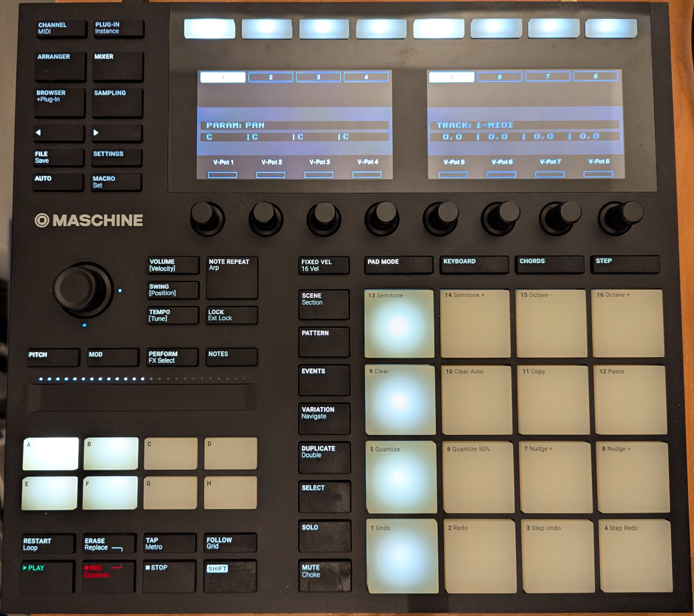The image size is (694, 616).
Task: Go to the previous page with left arrow
Action: (59, 133)
